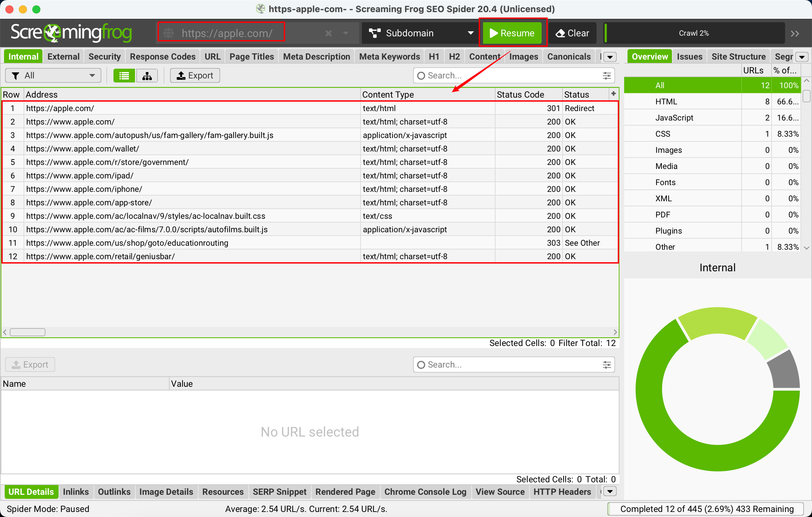Screen dimensions: 812x517
Task: Select the JavaScript row in Overview
Action: point(712,118)
